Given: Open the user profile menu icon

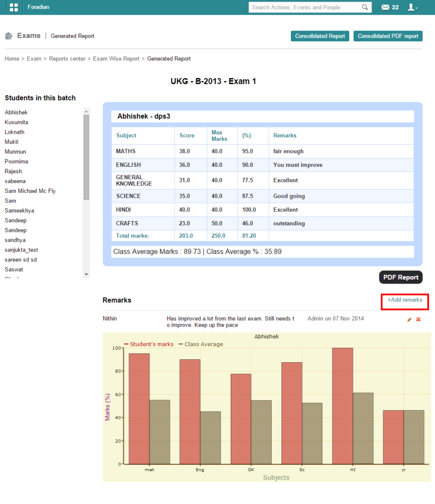Looking at the screenshot, I should coord(412,7).
